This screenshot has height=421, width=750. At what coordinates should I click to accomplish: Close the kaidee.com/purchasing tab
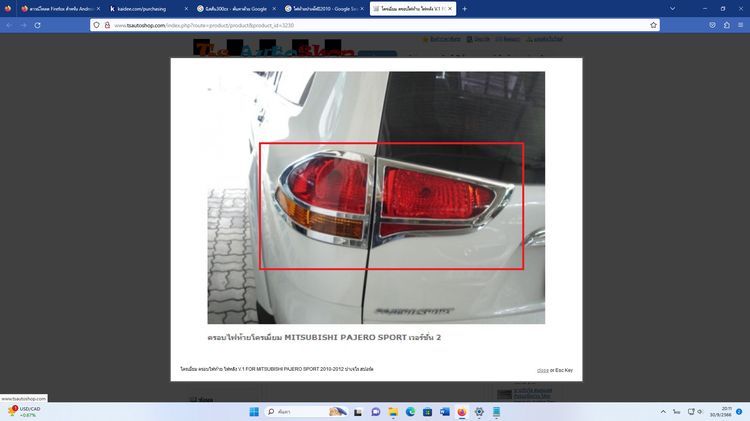tap(186, 9)
